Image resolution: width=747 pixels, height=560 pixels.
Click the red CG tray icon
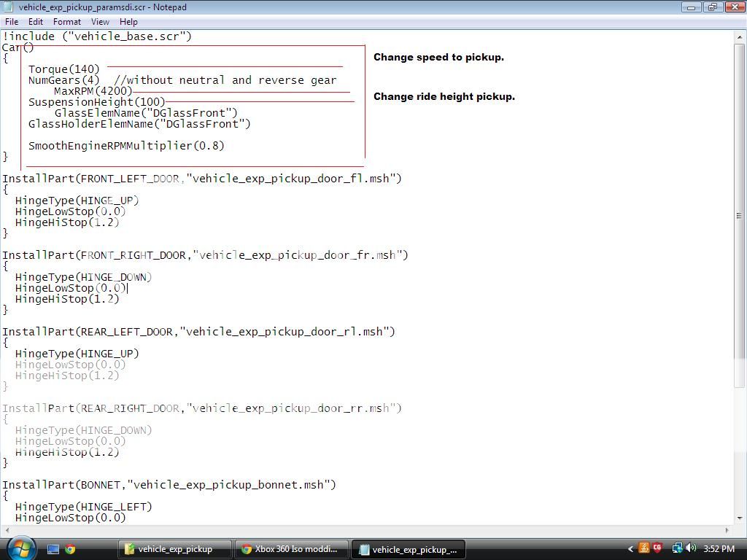pyautogui.click(x=657, y=548)
